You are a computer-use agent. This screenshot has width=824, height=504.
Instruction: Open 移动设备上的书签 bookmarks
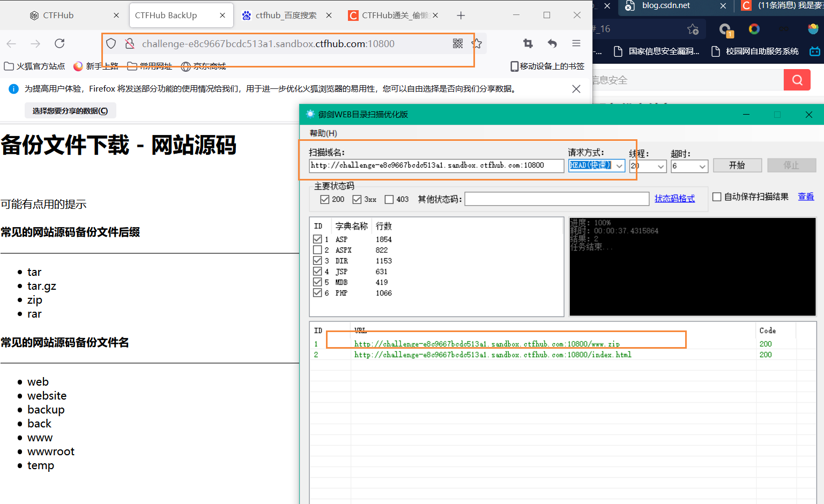547,66
